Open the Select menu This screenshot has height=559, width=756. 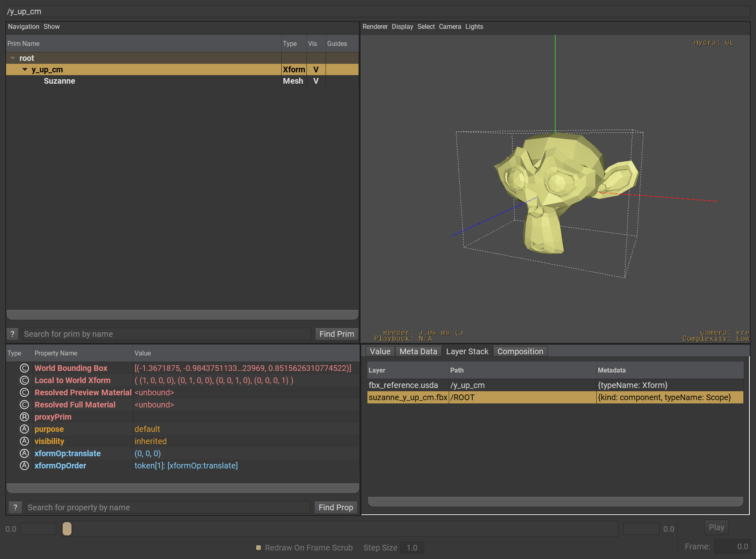click(426, 26)
